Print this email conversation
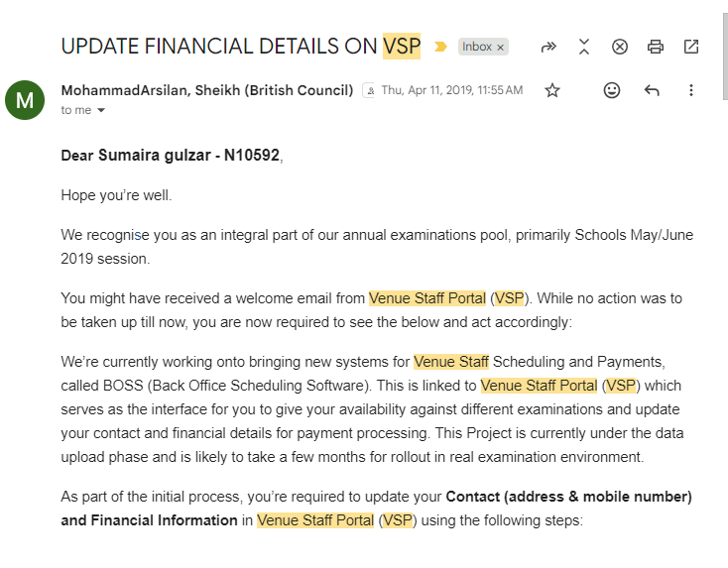The height and width of the screenshot is (568, 728). click(x=656, y=47)
